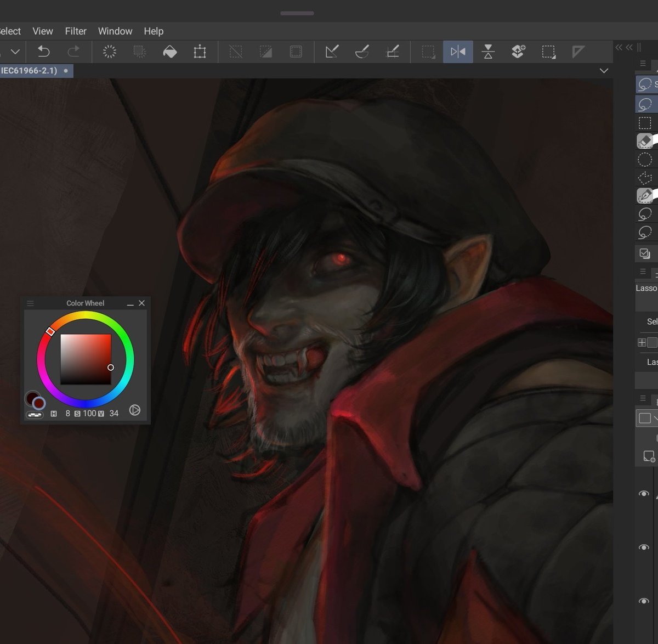
Task: Click the Hue value 8 field
Action: point(67,414)
